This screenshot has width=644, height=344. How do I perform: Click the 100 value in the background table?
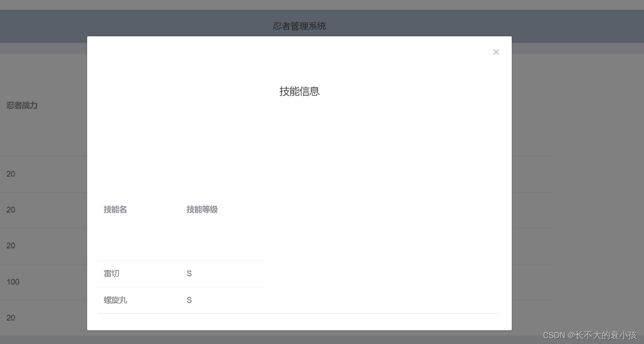(x=13, y=282)
